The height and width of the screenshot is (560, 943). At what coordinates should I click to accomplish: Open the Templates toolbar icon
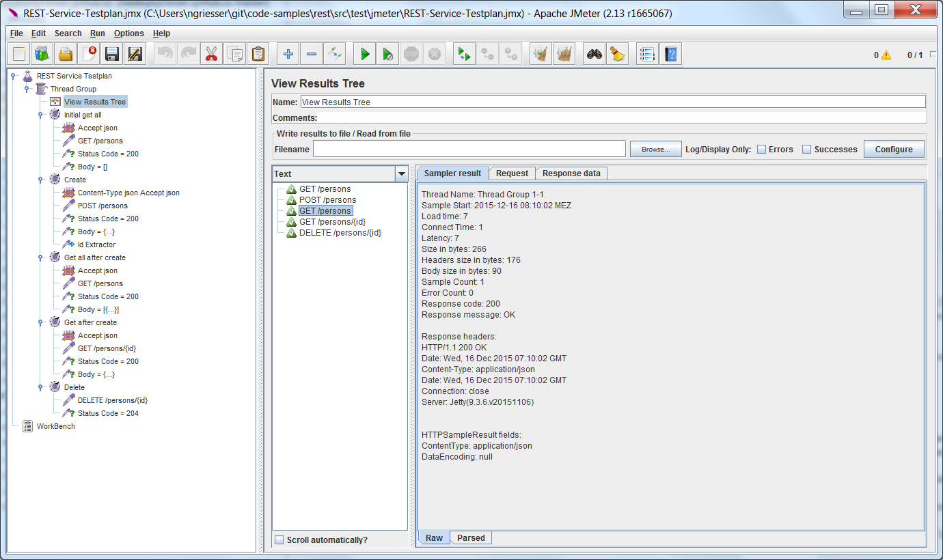point(42,54)
